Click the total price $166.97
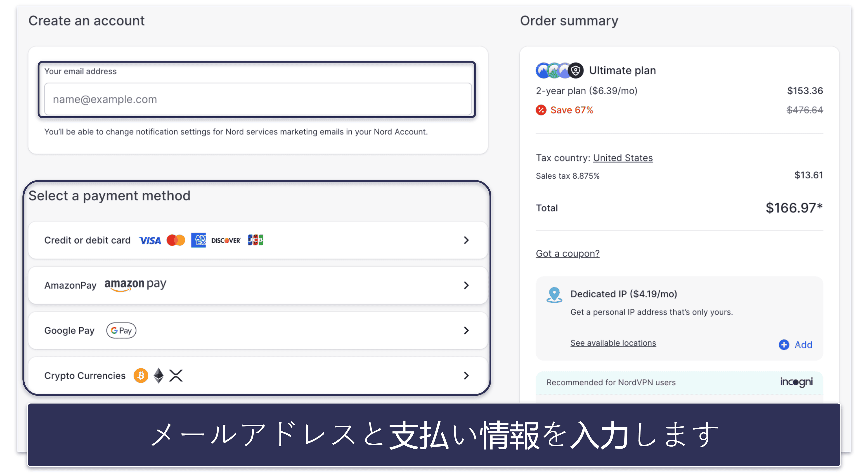Screen dimensions: 868x473 click(x=794, y=208)
